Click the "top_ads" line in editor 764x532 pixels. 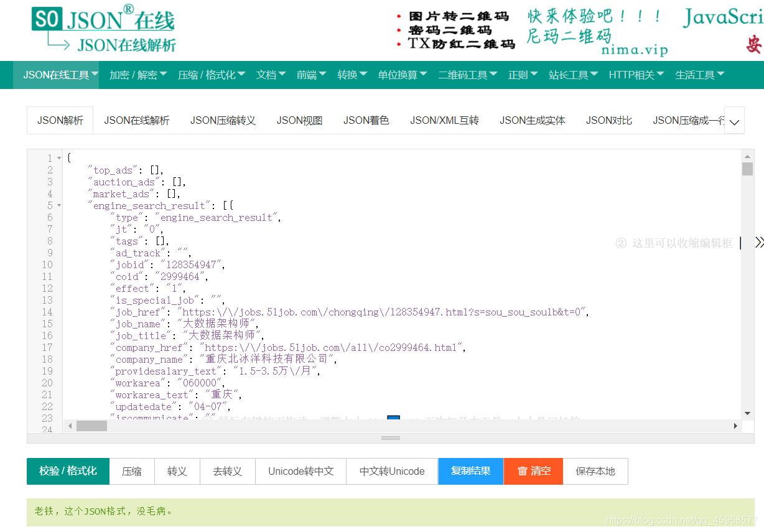point(125,170)
